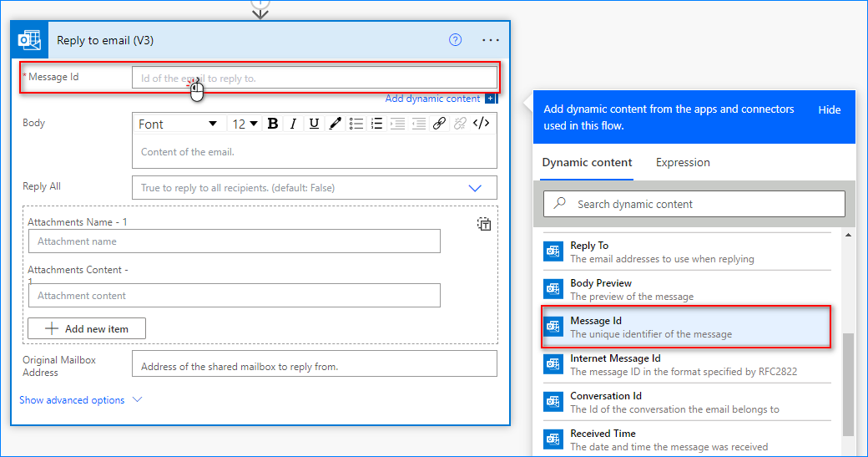This screenshot has height=457, width=868.
Task: Click the Outlook icon in Reply to email header
Action: click(29, 40)
